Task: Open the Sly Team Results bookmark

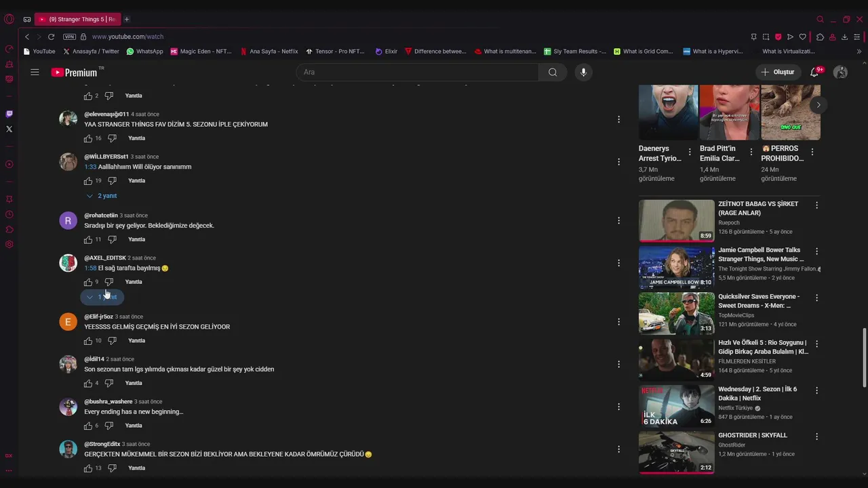Action: (x=575, y=52)
